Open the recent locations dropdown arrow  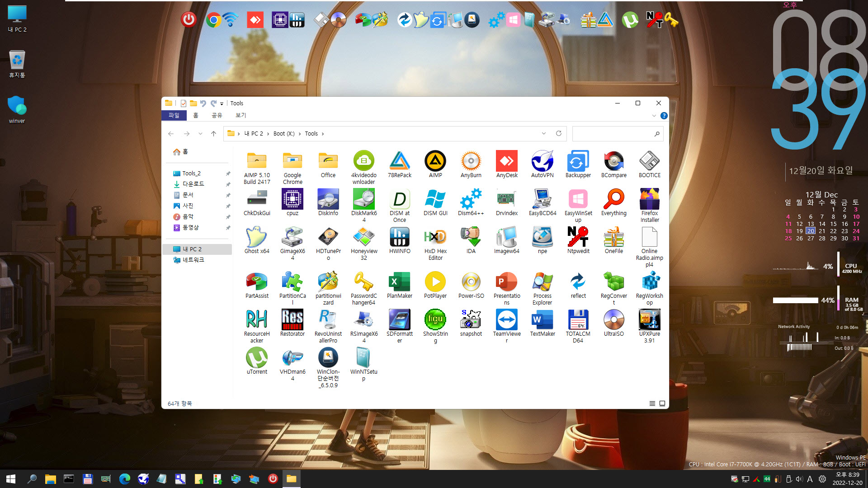200,134
